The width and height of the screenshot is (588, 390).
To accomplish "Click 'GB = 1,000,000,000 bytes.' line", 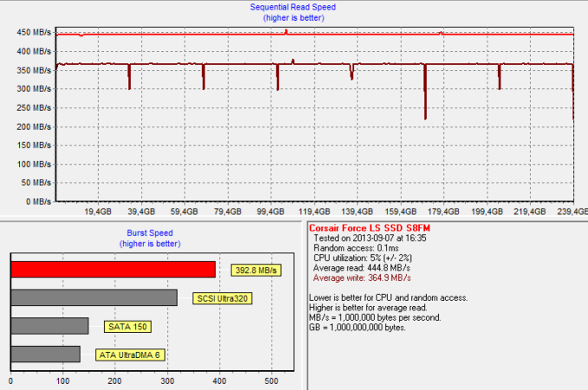I will (357, 328).
